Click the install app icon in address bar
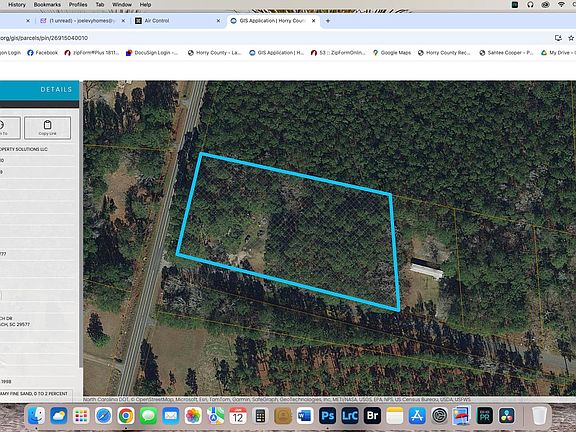Viewport: 576px width, 432px height. pos(558,38)
